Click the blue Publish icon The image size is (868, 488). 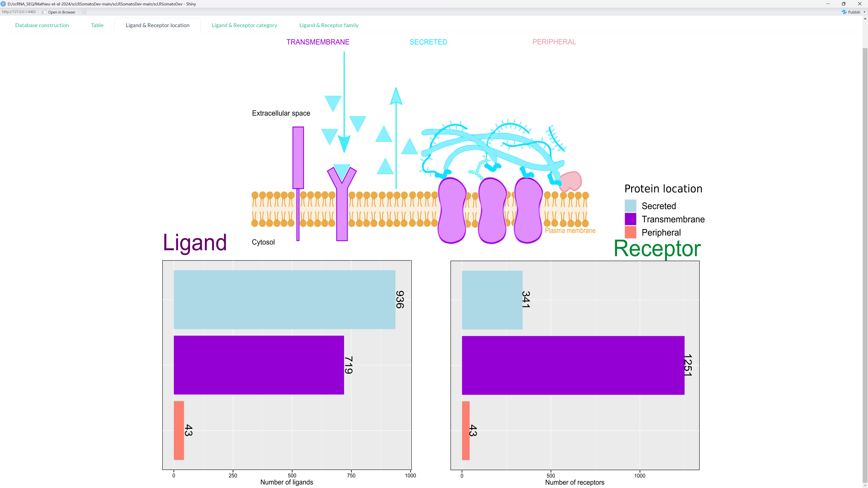(844, 12)
